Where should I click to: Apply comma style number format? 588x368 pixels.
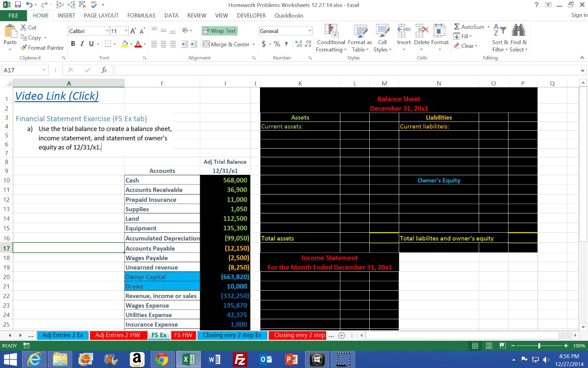point(287,44)
